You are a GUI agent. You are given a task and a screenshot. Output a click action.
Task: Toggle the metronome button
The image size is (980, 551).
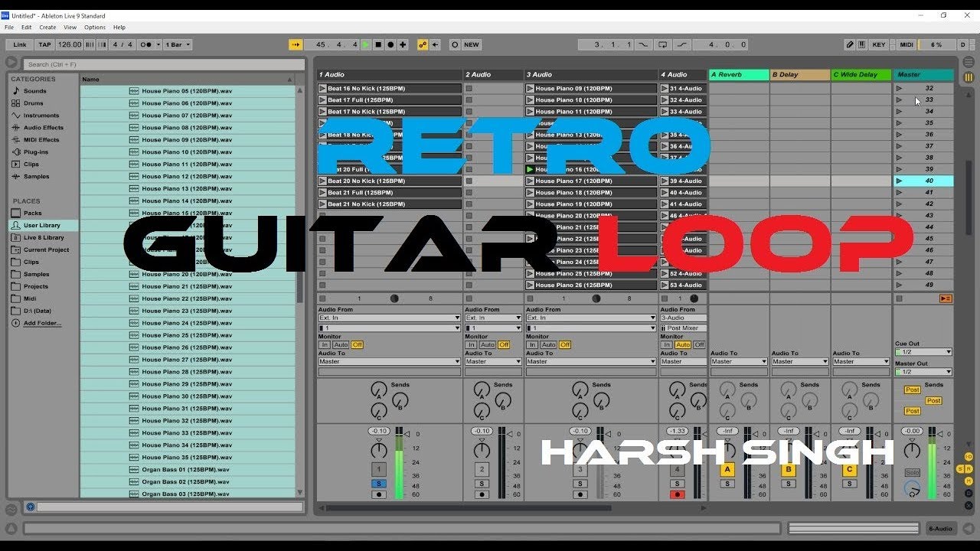coord(146,44)
